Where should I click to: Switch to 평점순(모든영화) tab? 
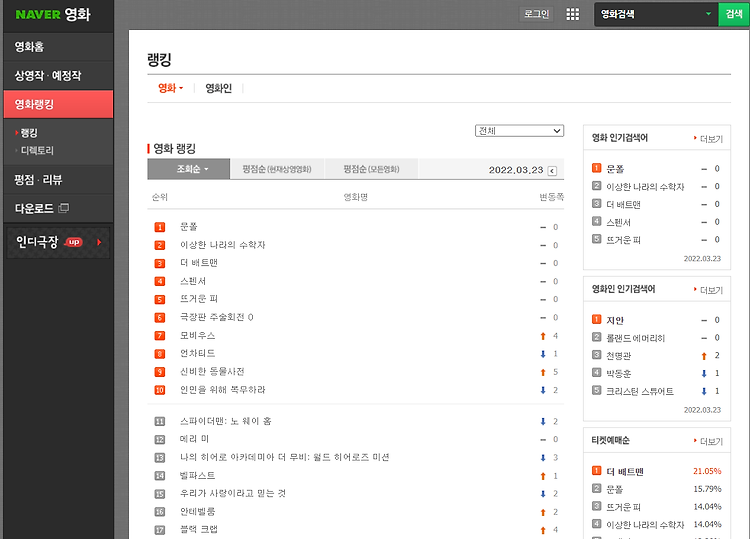coord(371,169)
